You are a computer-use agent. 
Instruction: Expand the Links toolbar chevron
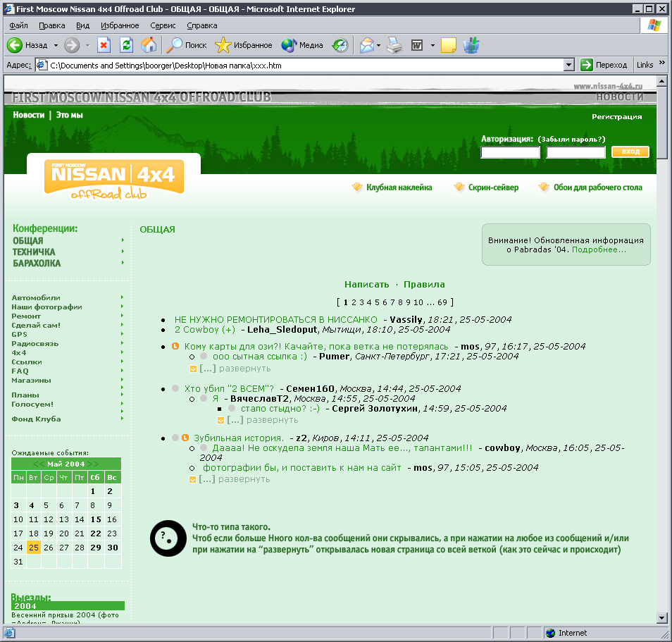662,63
